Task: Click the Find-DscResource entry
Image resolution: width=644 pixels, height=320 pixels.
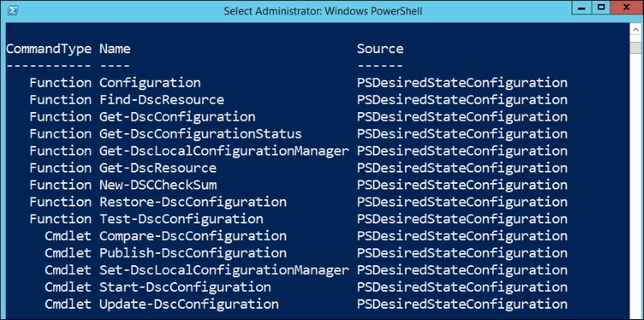Action: 162,100
